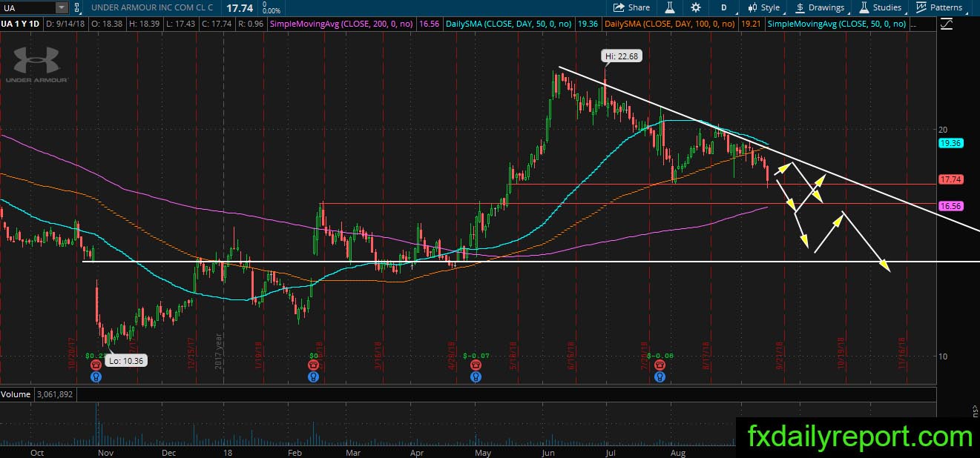Click the R: 0.96 range value
The image size is (980, 458).
tap(250, 24)
